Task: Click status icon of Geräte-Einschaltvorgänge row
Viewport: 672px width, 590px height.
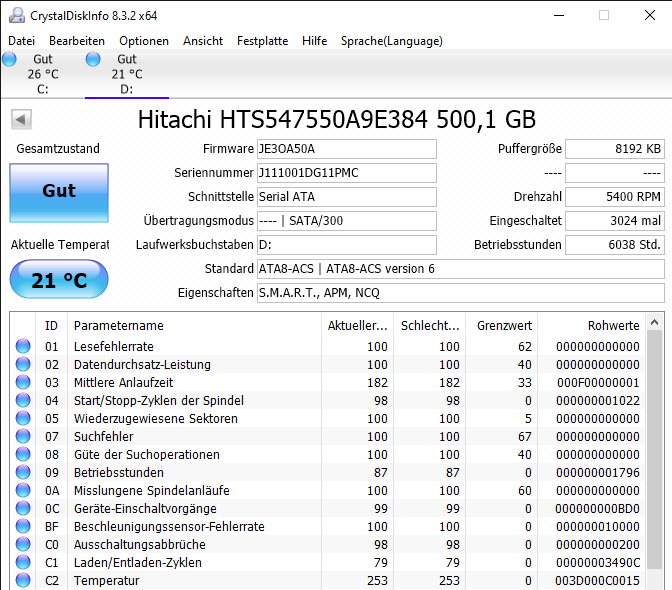Action: (x=23, y=508)
